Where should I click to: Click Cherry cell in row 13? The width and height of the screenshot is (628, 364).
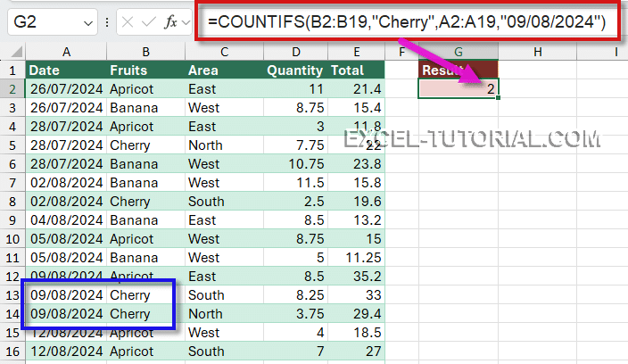[x=145, y=294]
